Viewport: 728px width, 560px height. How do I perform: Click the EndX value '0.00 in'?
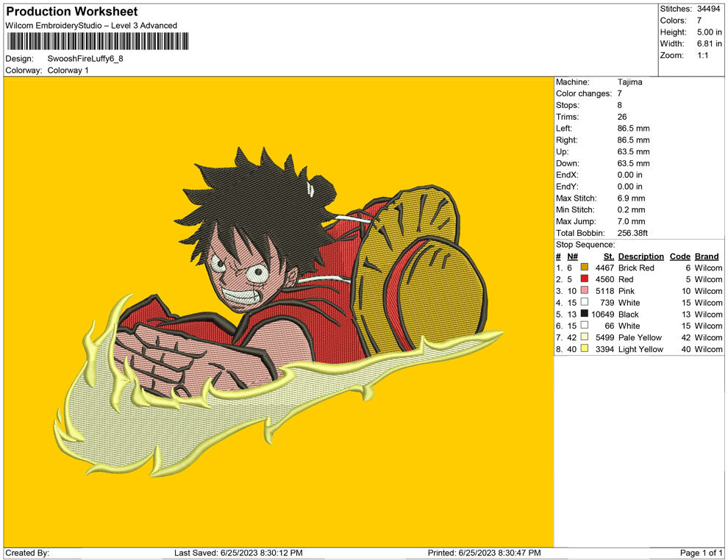point(629,175)
